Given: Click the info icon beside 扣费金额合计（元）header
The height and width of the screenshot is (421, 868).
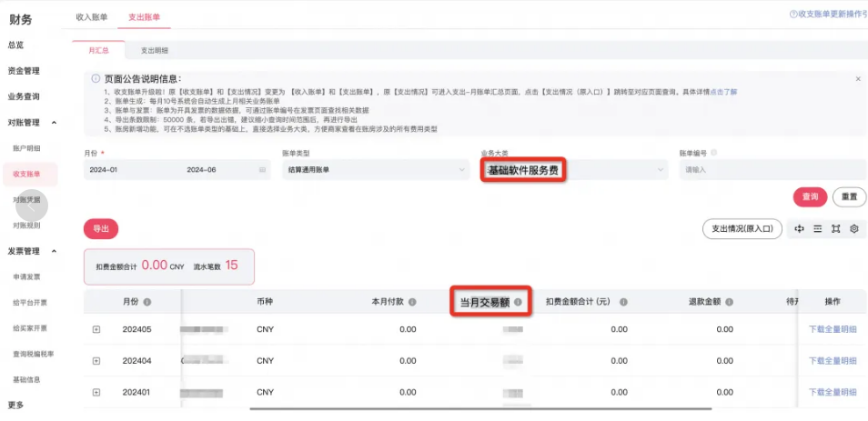Looking at the screenshot, I should (x=623, y=302).
